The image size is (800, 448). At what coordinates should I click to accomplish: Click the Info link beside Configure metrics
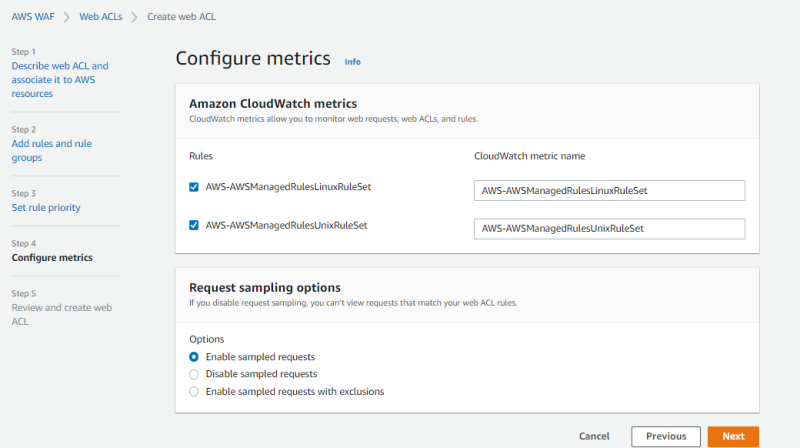click(x=352, y=61)
